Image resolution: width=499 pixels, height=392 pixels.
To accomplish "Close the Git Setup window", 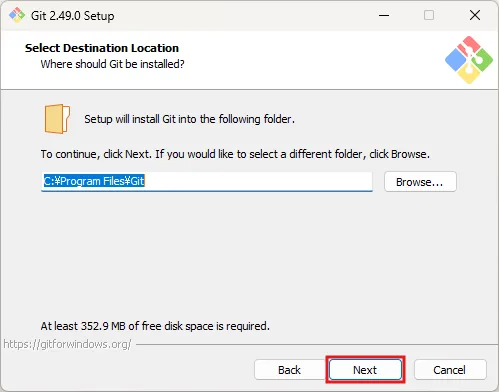I will point(475,15).
